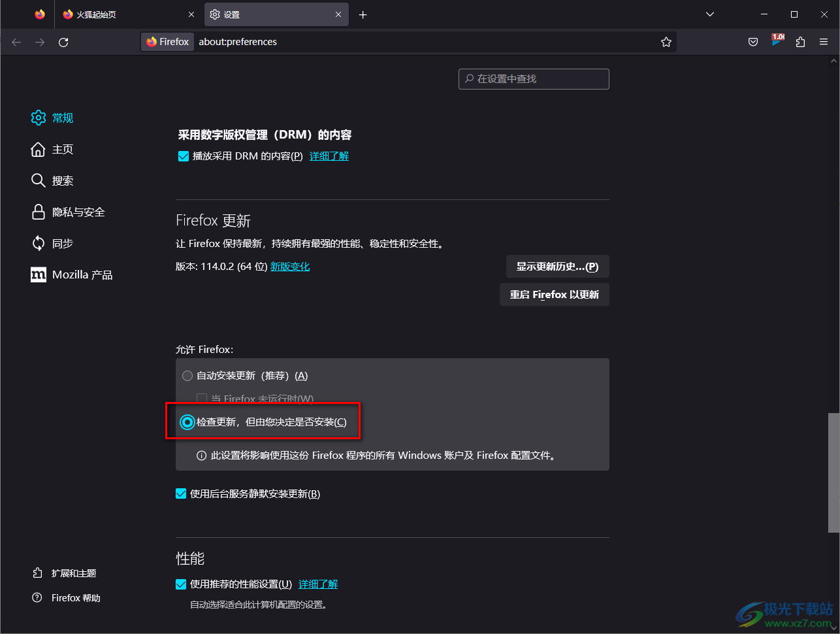Click the vertical scrollbar thumb
This screenshot has width=840, height=634.
(833, 472)
